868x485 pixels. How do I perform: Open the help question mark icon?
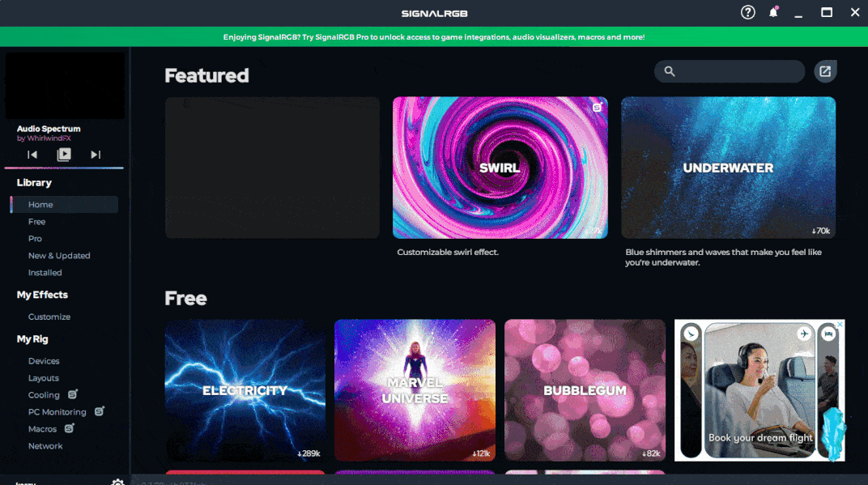[748, 12]
